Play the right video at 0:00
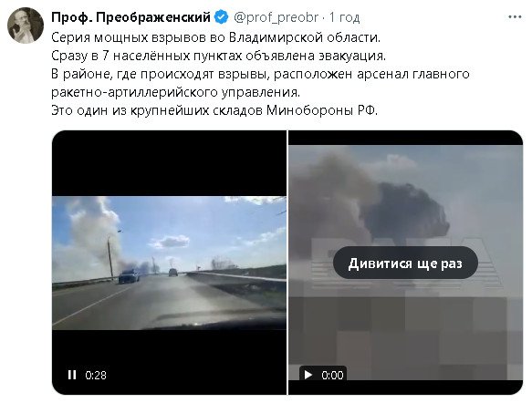 (308, 375)
